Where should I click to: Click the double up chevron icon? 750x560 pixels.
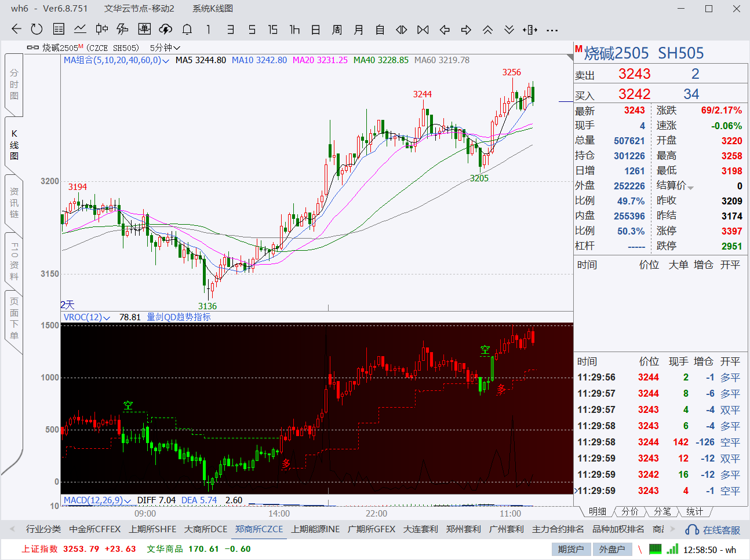click(487, 29)
